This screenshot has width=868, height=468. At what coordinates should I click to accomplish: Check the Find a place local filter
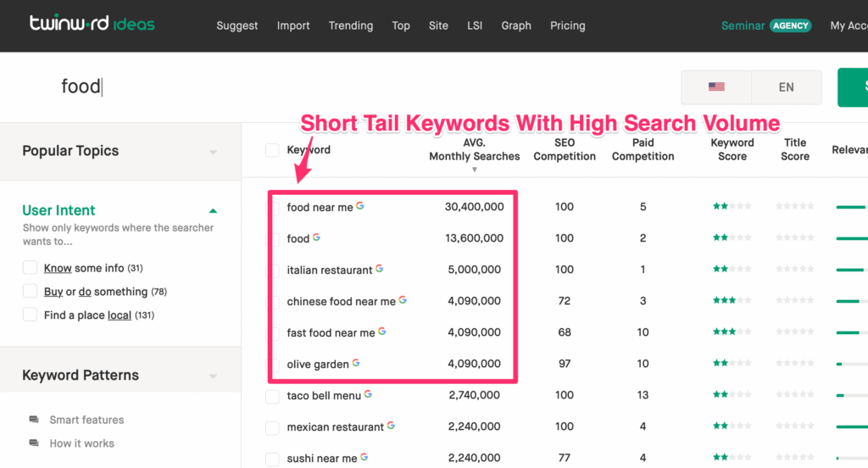pos(30,315)
